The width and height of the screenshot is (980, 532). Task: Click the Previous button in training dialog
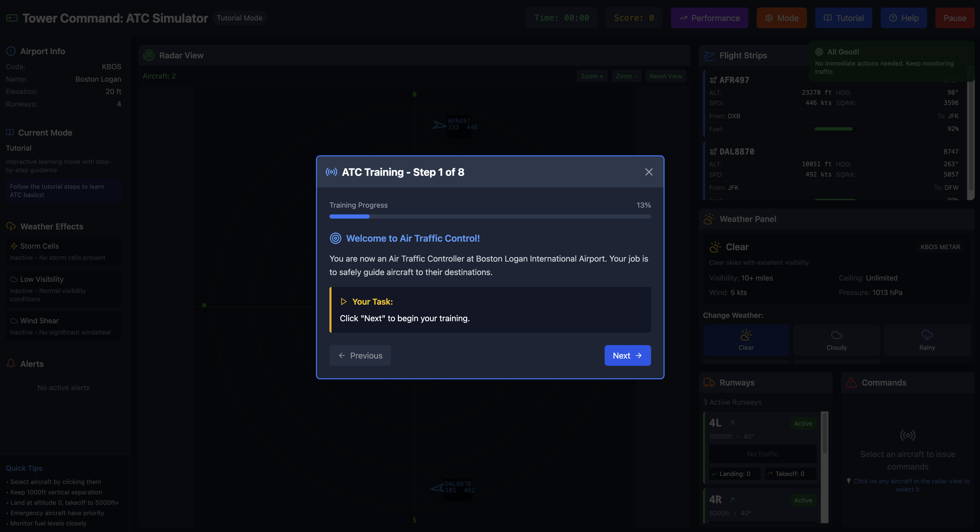point(360,355)
